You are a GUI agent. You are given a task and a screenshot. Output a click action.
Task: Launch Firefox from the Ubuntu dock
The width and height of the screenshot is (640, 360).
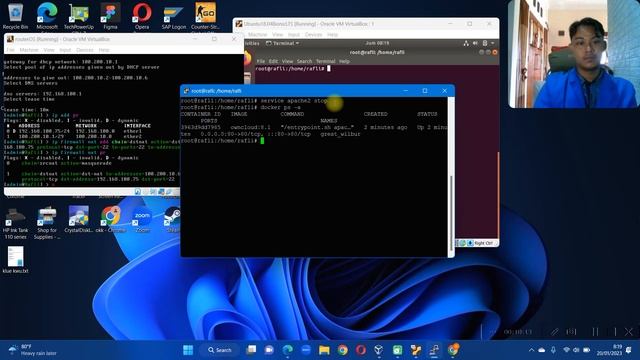pos(247,59)
